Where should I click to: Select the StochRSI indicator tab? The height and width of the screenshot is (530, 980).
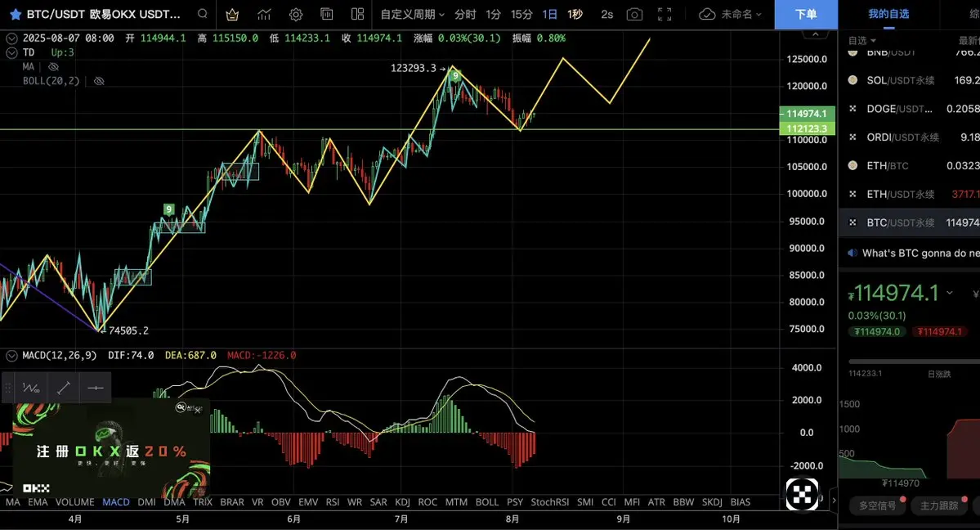[549, 502]
